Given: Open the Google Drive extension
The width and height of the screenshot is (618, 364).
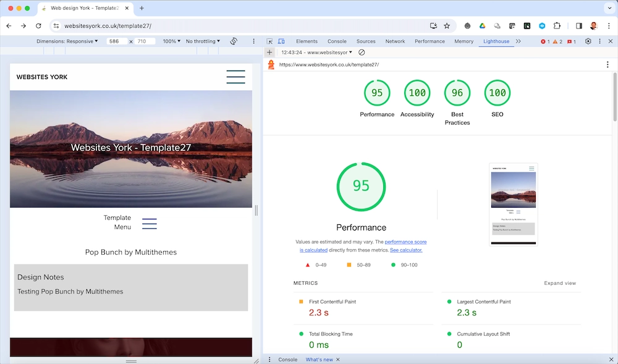Looking at the screenshot, I should pos(482,26).
